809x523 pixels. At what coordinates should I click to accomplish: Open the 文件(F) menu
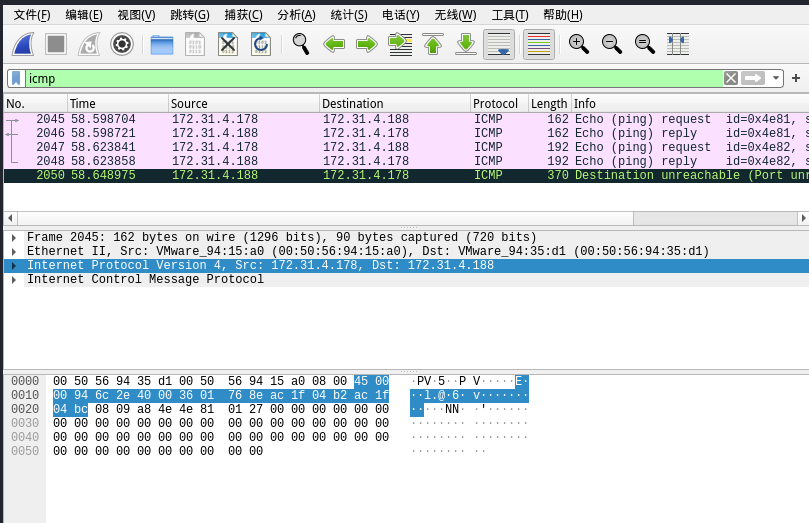(32, 15)
